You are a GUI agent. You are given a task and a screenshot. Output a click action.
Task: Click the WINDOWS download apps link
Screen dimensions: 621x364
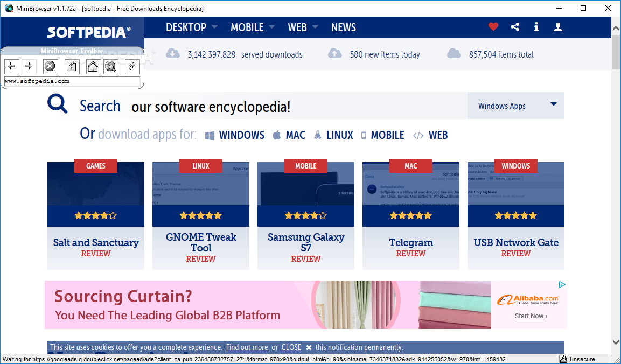pos(242,136)
